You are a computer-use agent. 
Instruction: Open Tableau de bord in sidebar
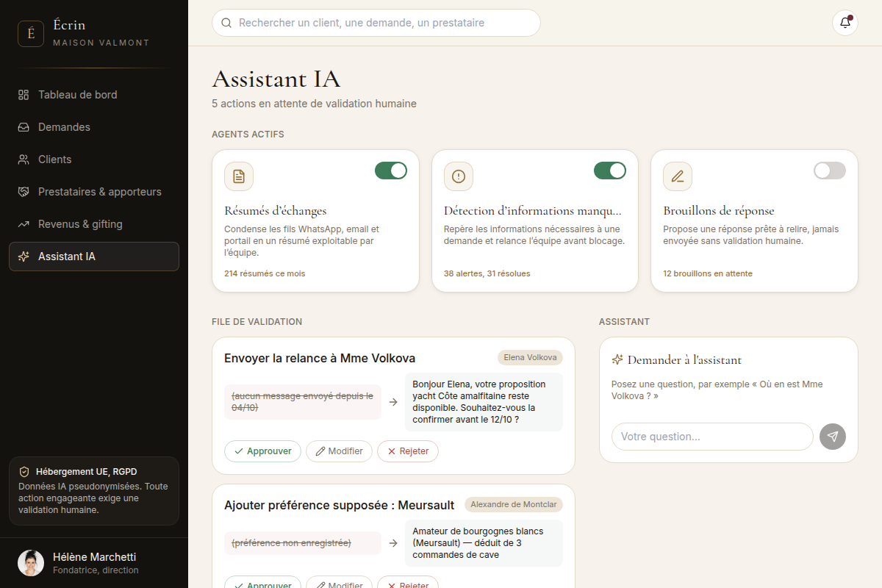coord(94,95)
